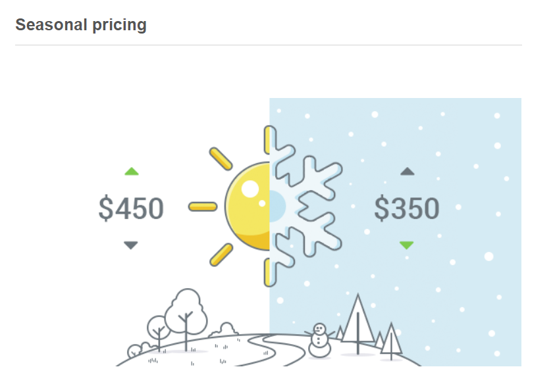Select the $450 summer price value
Image resolution: width=555 pixels, height=392 pixels.
coord(131,208)
